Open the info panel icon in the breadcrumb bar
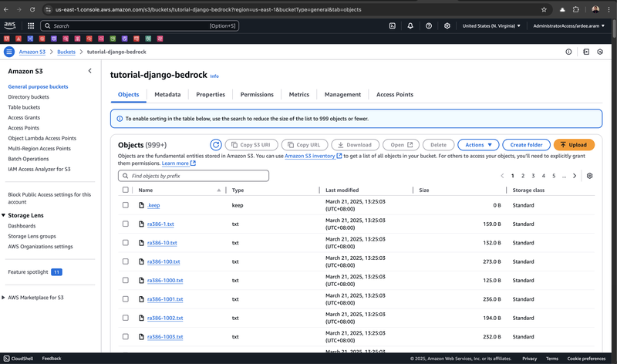 [x=568, y=52]
